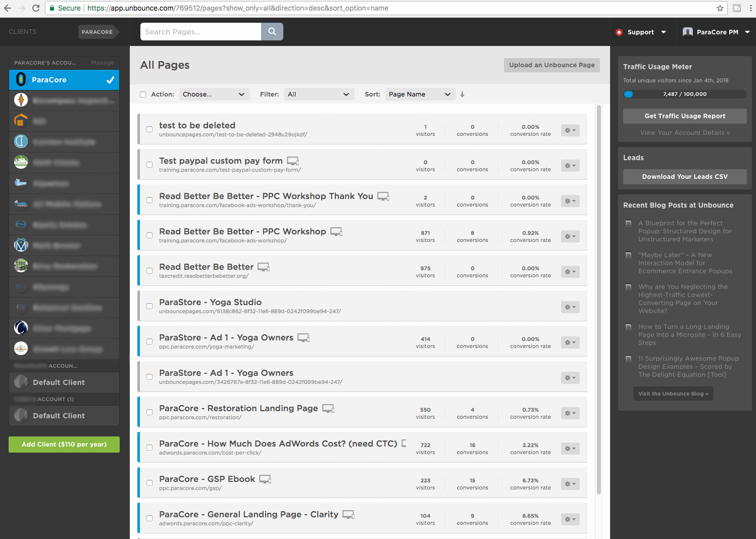Select the first Default Client entry
Image resolution: width=756 pixels, height=539 pixels.
click(64, 382)
